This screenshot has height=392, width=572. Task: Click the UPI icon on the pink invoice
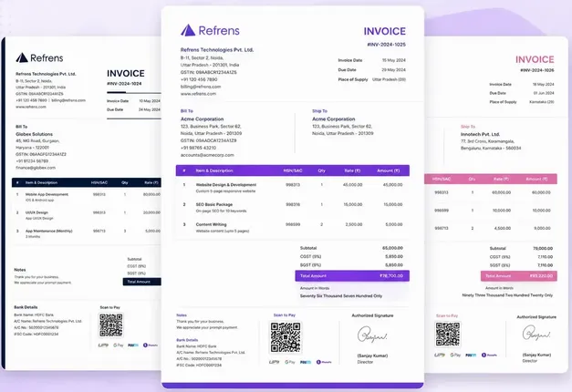tap(440, 355)
